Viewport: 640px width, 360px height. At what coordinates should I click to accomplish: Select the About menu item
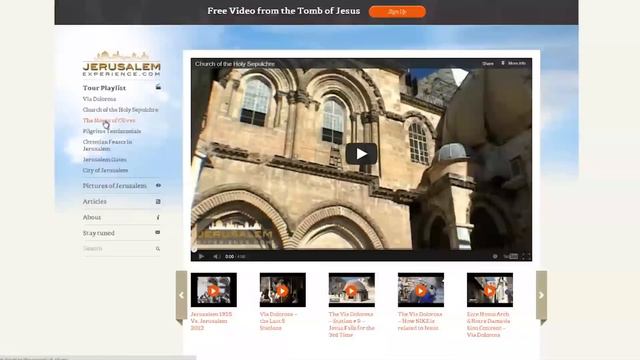point(92,217)
